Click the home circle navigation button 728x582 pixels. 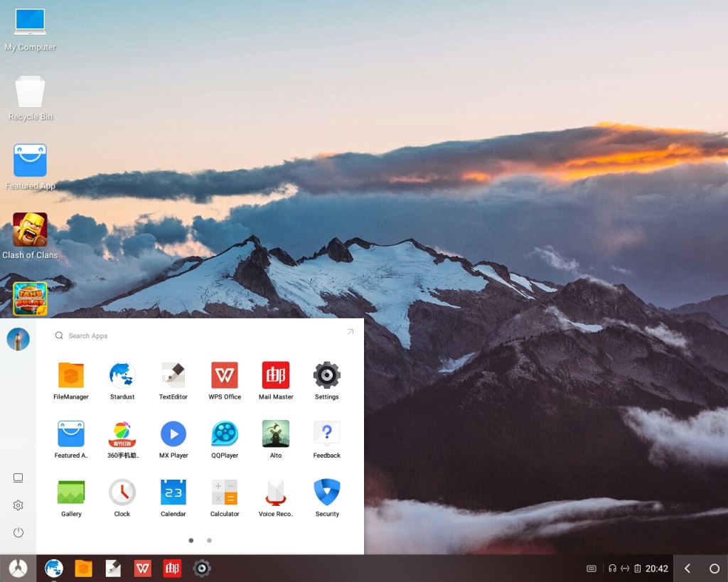tap(714, 568)
